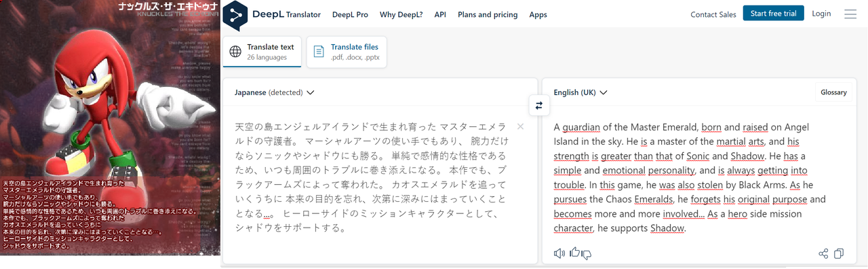Click the Start free trial button

(774, 14)
